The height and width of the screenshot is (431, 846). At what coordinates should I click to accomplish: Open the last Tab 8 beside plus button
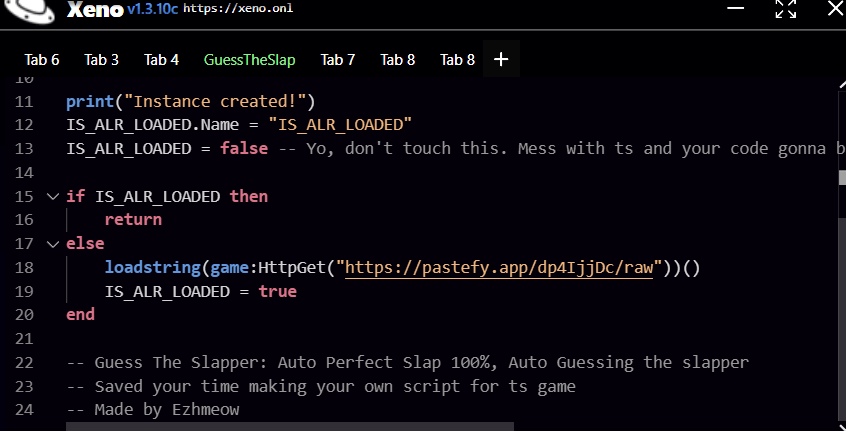click(x=458, y=59)
